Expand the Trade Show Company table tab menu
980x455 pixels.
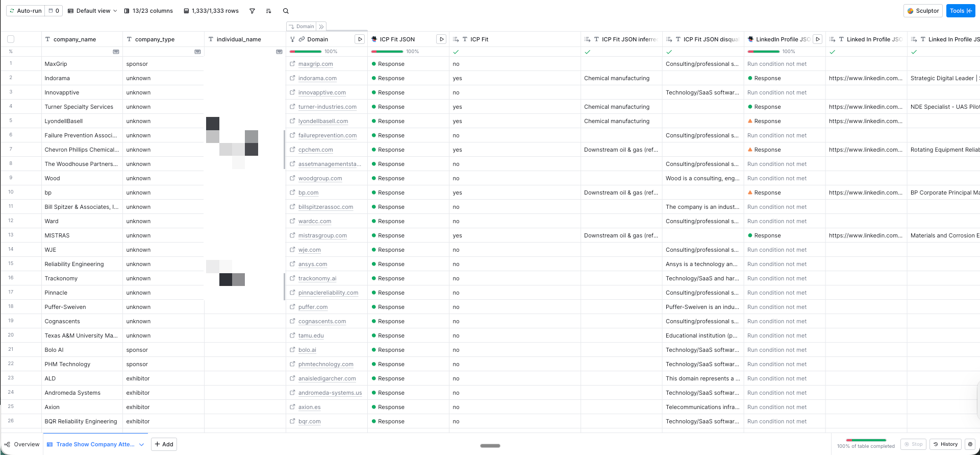[x=142, y=444]
